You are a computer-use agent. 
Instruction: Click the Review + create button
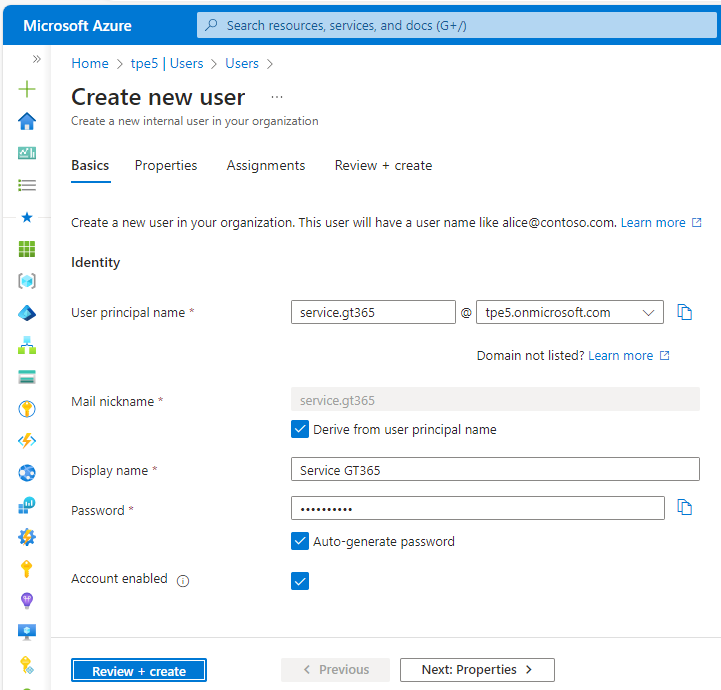(x=139, y=670)
